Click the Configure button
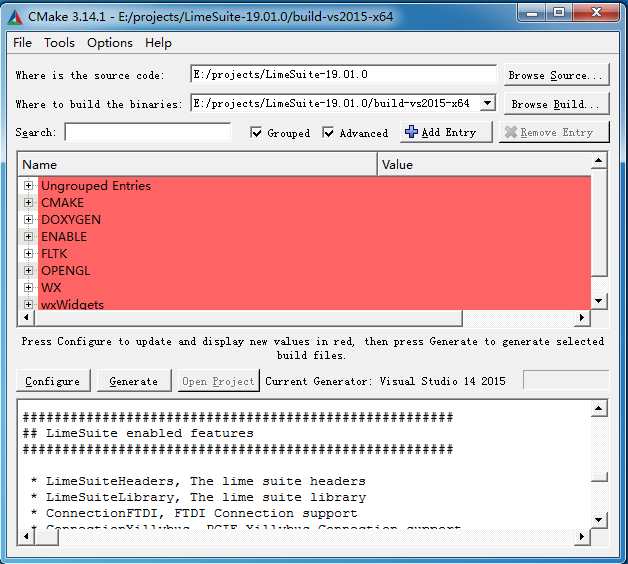 pos(53,381)
